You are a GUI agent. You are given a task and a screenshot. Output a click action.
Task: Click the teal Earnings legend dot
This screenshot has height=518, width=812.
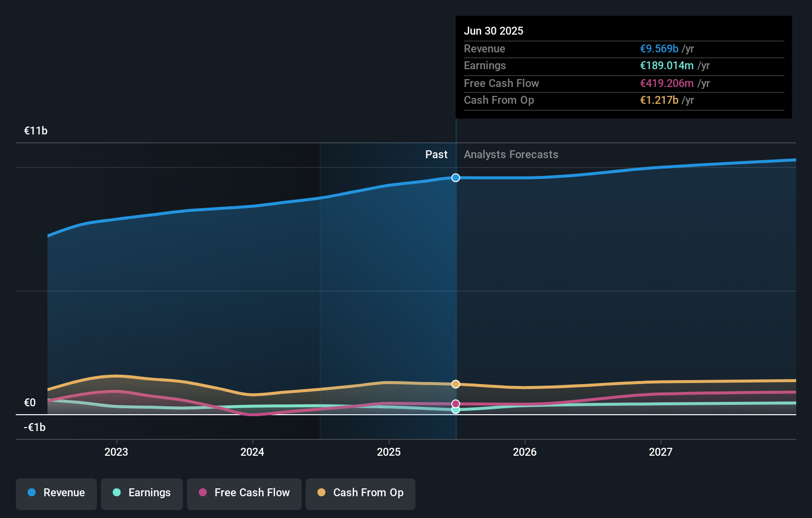tap(117, 492)
